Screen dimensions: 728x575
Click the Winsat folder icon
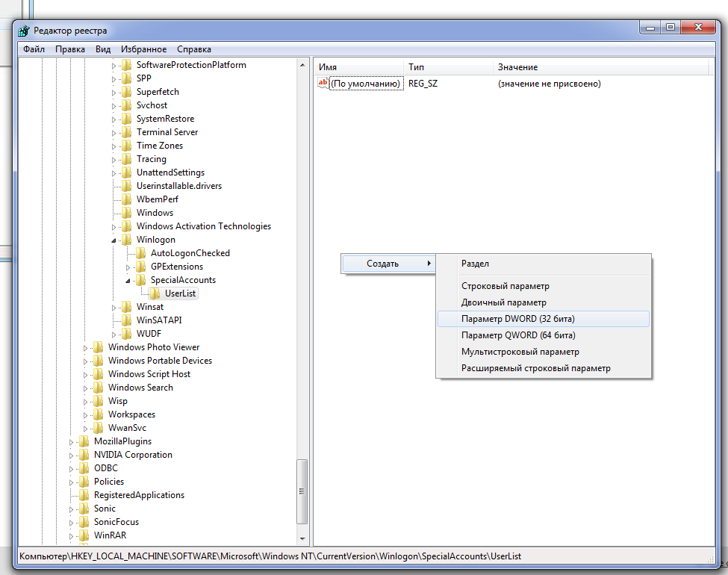pos(127,307)
